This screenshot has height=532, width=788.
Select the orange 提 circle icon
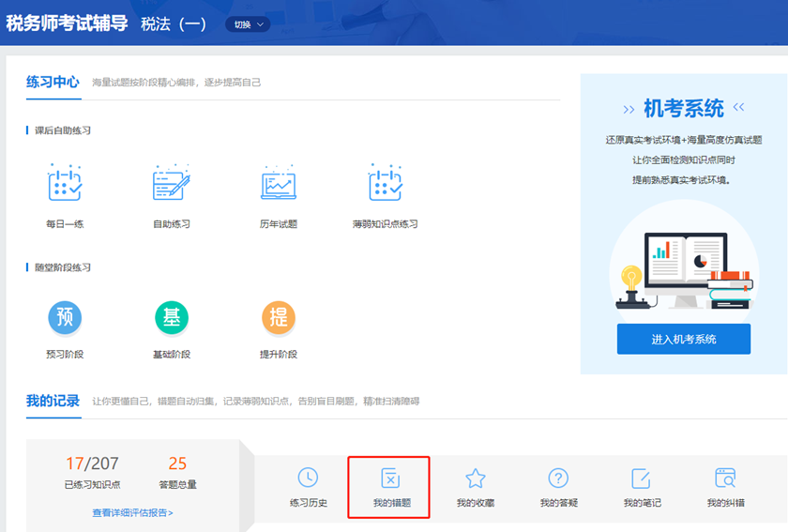click(x=279, y=317)
